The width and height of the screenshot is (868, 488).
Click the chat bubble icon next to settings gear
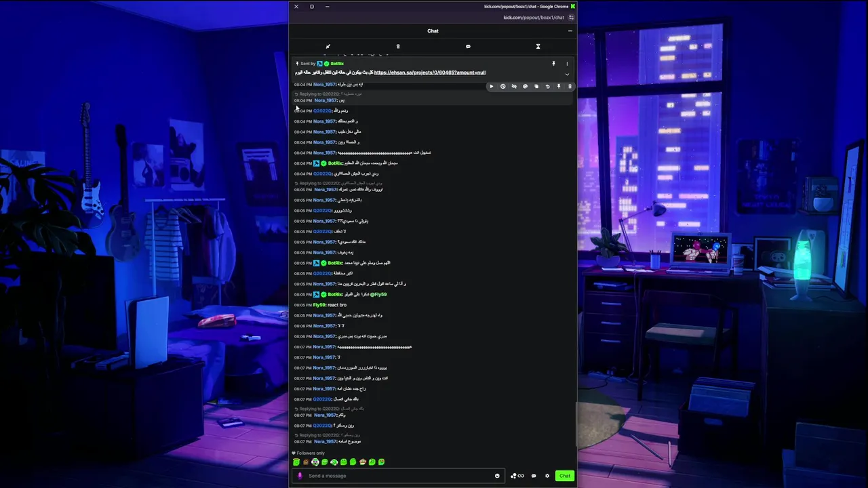click(x=534, y=476)
